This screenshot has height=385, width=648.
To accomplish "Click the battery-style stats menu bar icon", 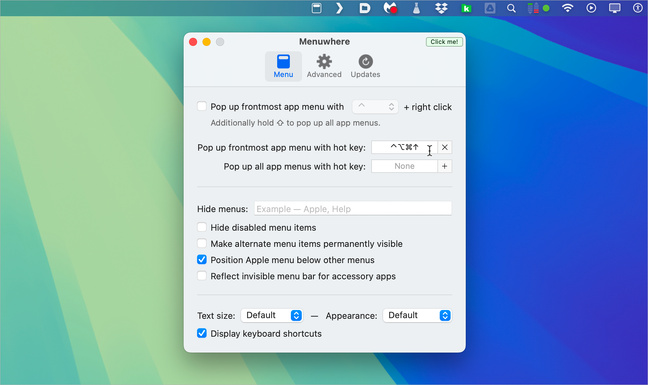I will pyautogui.click(x=533, y=8).
